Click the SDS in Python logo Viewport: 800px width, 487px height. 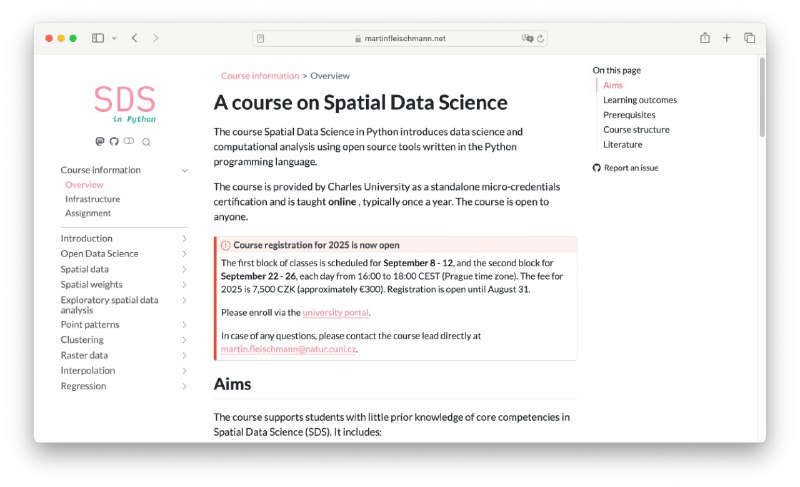(126, 104)
